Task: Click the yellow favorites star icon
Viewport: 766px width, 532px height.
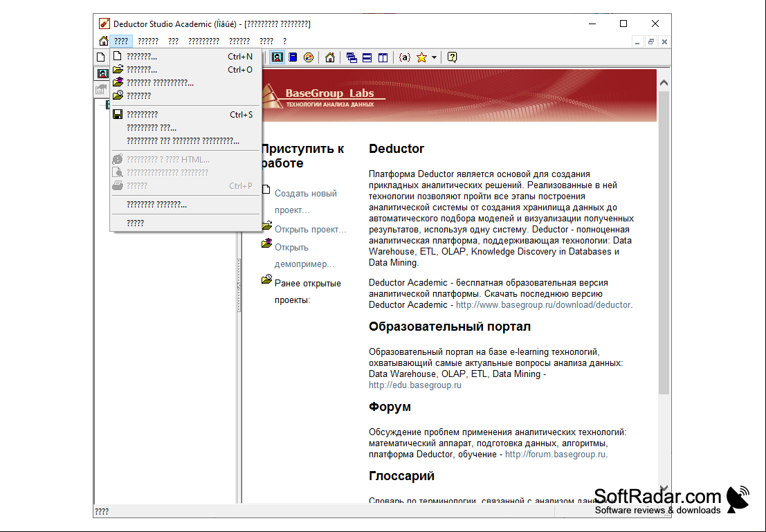Action: (421, 57)
